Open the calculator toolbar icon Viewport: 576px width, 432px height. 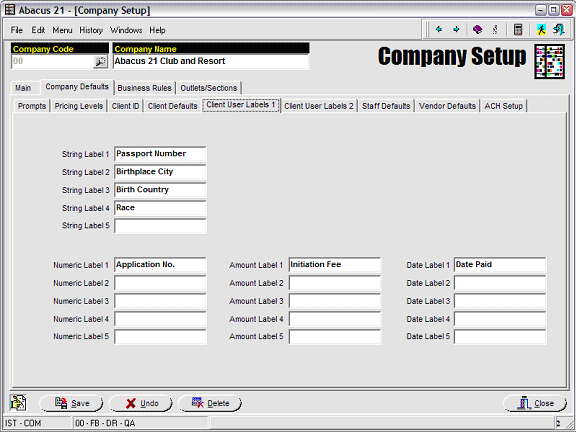pos(518,29)
